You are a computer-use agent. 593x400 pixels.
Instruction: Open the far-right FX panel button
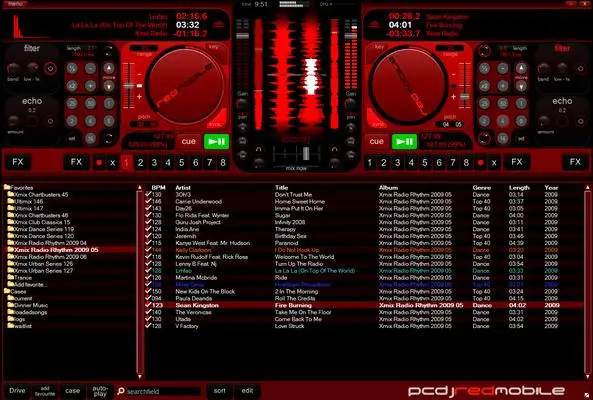coord(575,162)
